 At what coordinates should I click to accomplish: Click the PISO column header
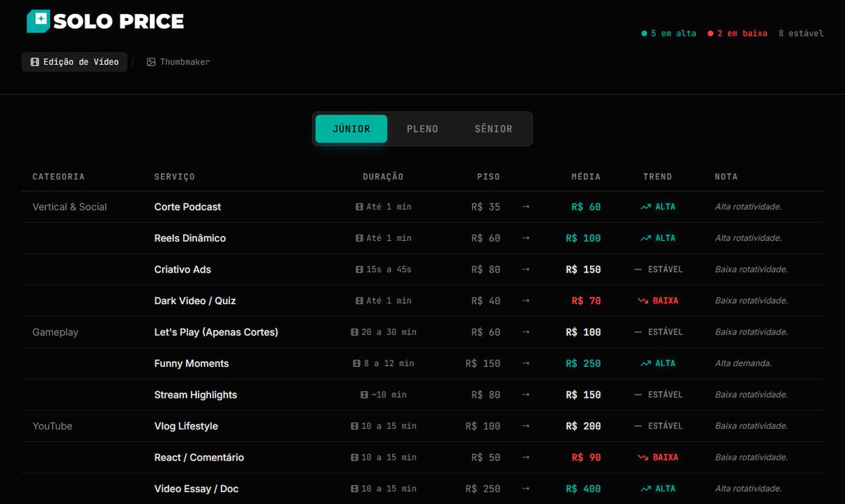tap(489, 177)
